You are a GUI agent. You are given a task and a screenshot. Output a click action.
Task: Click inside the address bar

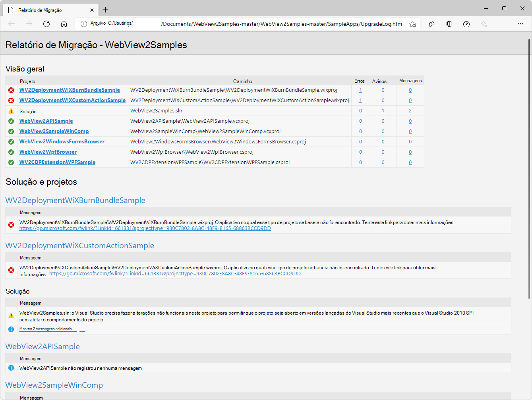click(238, 24)
